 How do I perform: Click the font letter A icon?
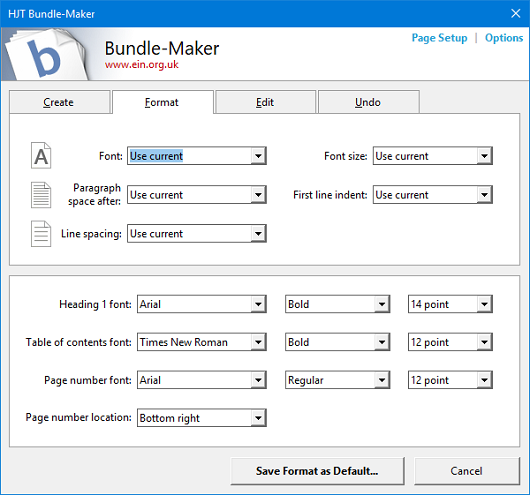(x=41, y=156)
